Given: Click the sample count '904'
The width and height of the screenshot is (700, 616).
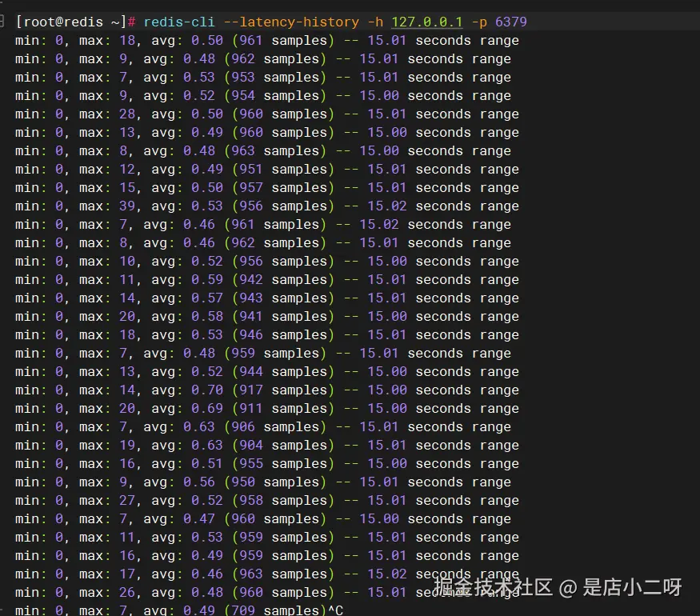Looking at the screenshot, I should click(x=251, y=445).
